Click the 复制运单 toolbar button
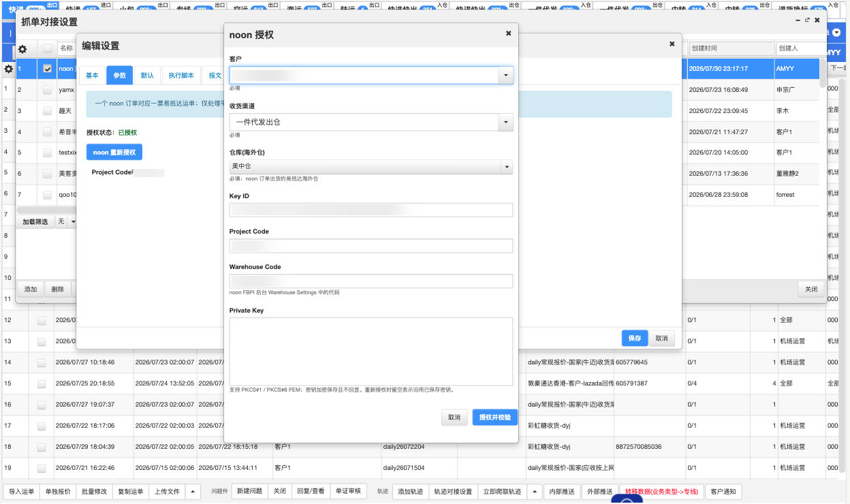This screenshot has height=504, width=850. (131, 492)
